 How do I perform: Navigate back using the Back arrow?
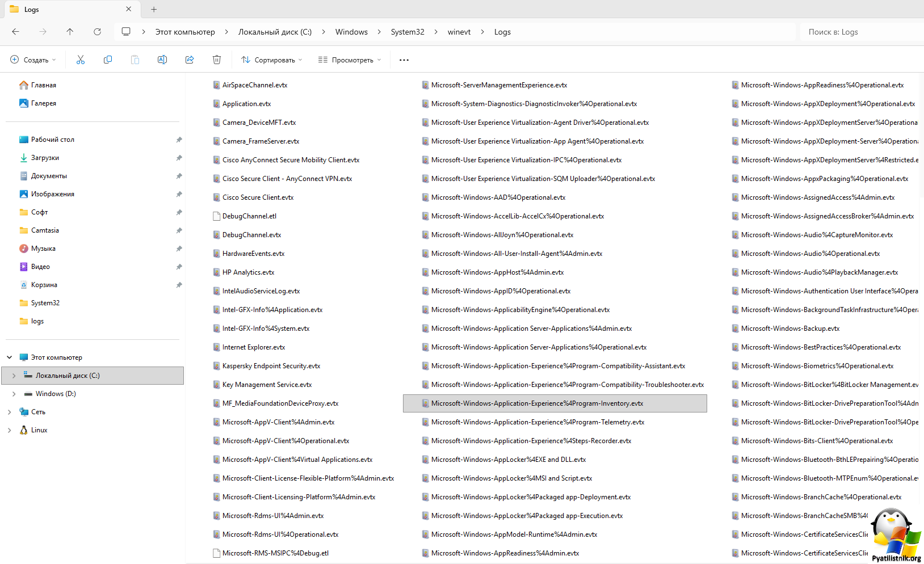pyautogui.click(x=16, y=32)
